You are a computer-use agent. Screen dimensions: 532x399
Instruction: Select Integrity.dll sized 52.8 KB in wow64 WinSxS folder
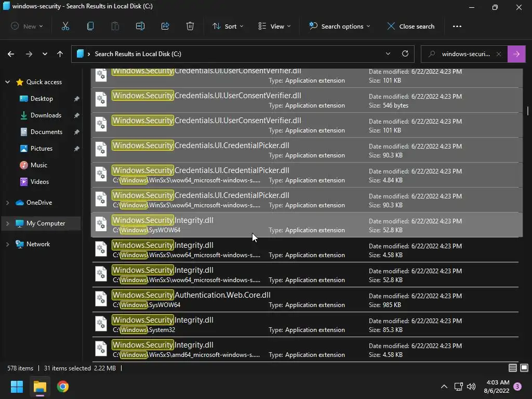pos(305,275)
